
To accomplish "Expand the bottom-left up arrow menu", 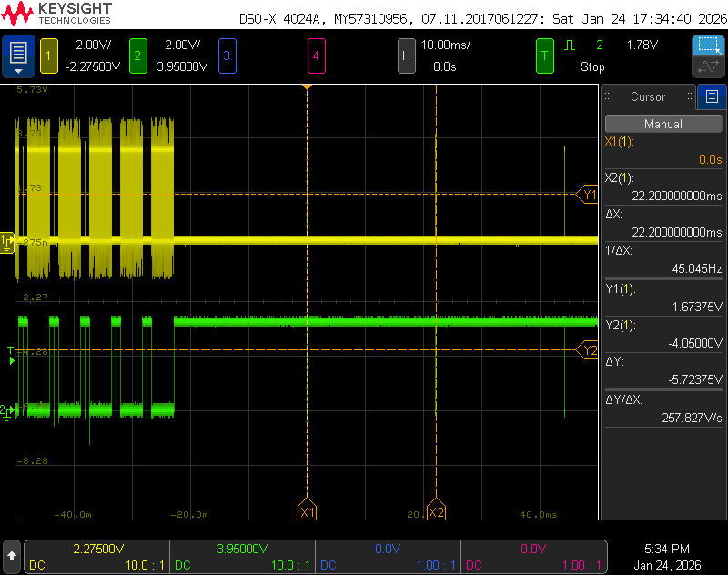I will [x=12, y=554].
